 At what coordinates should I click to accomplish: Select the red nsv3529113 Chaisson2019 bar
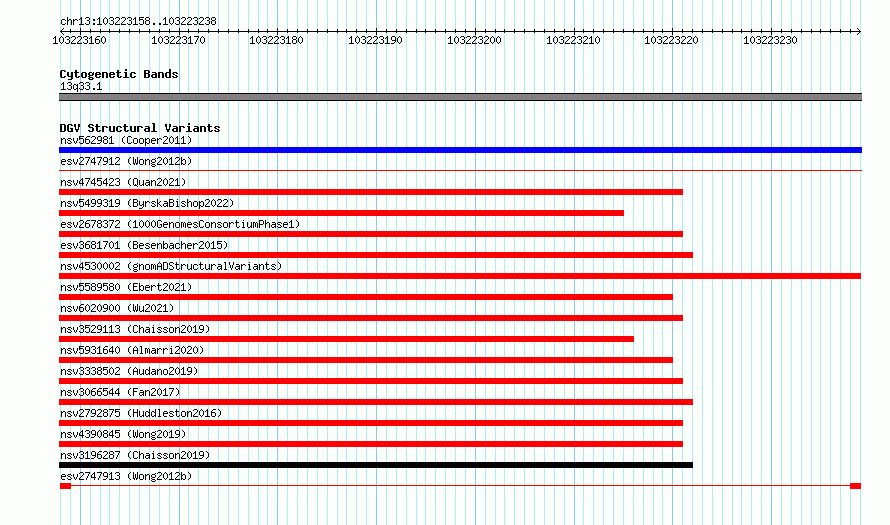click(x=346, y=339)
